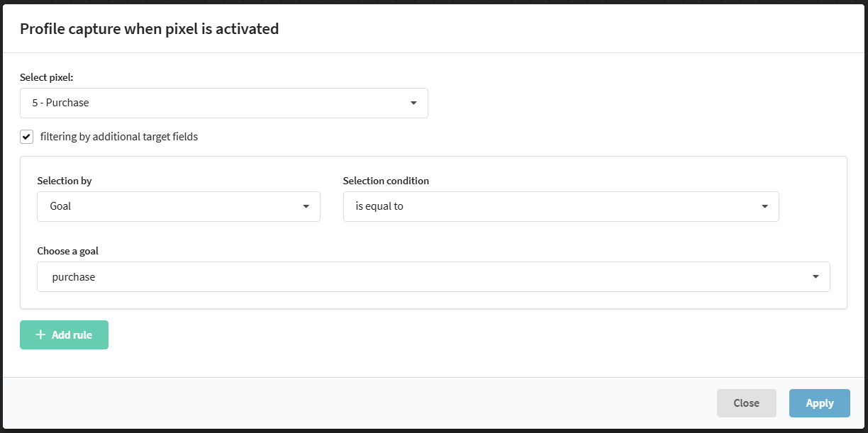Click the plus icon on Add rule
This screenshot has width=868, height=433.
click(40, 334)
